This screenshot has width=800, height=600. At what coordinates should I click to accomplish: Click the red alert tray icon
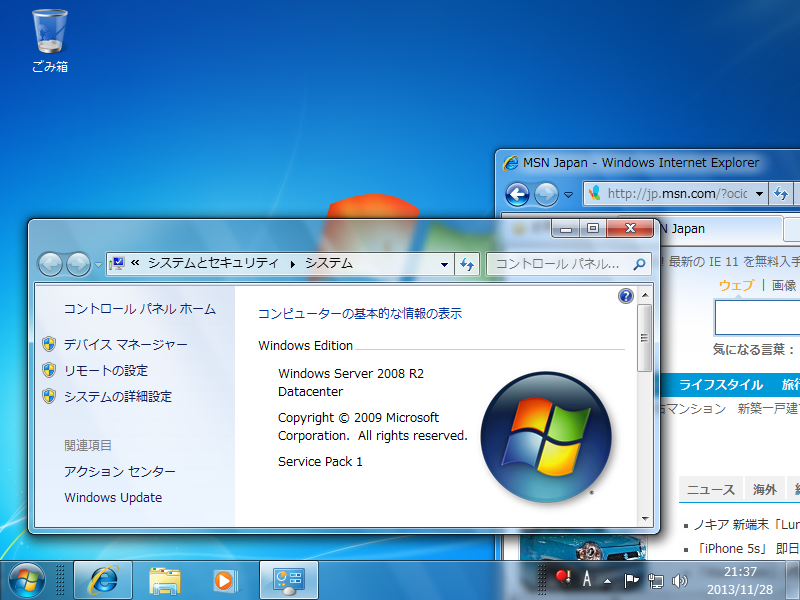pos(563,579)
